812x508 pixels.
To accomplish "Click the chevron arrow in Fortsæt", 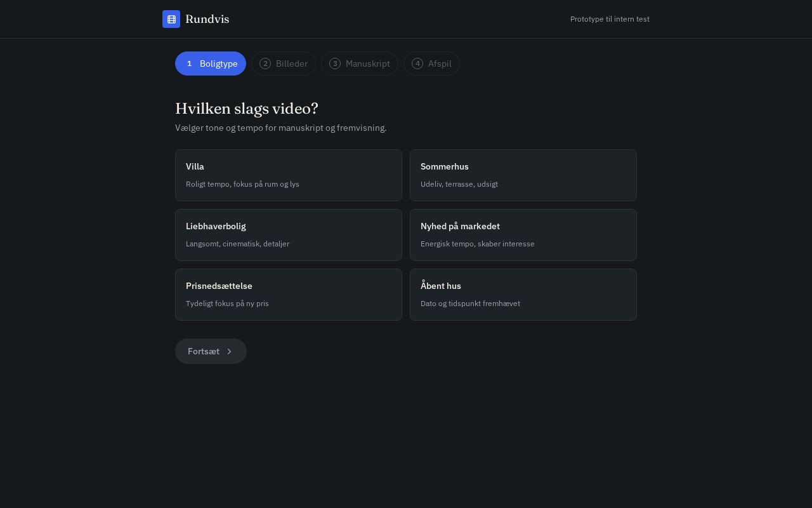I will [x=229, y=351].
